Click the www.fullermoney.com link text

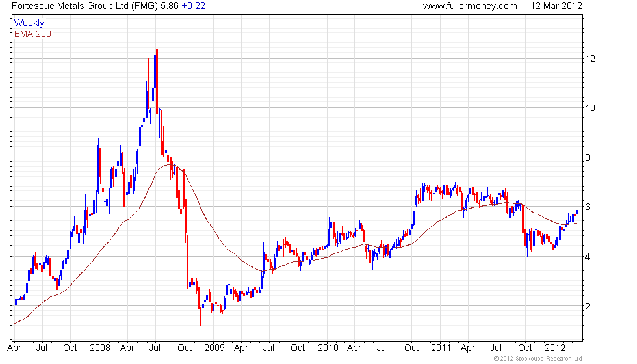pos(470,6)
